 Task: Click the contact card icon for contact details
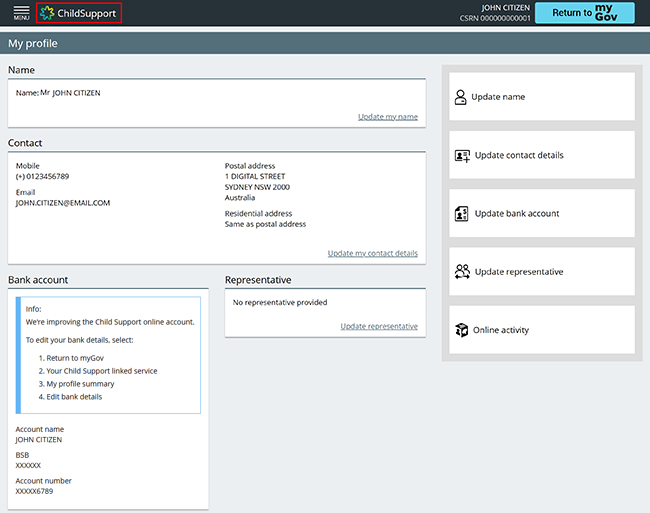[x=462, y=155]
